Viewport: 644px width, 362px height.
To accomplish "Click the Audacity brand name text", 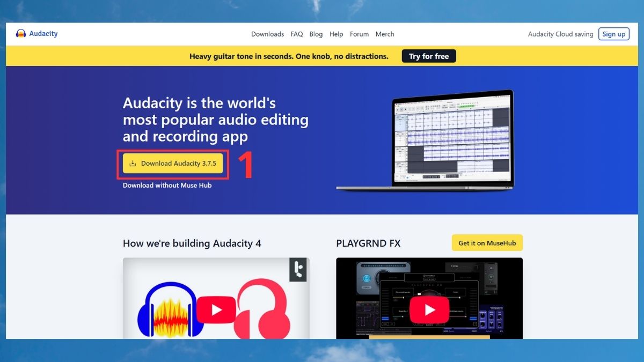I will pos(43,34).
